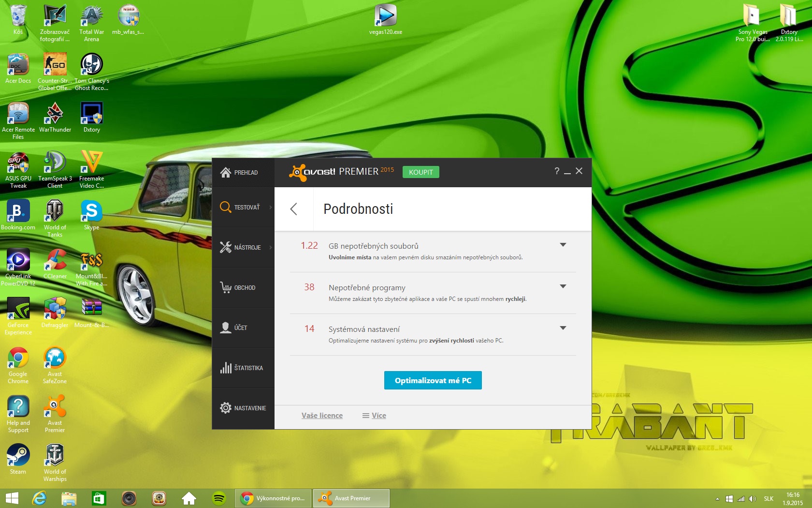Viewport: 812px width, 508px height.
Task: Open the WarThunder desktop shortcut
Action: pyautogui.click(x=55, y=118)
